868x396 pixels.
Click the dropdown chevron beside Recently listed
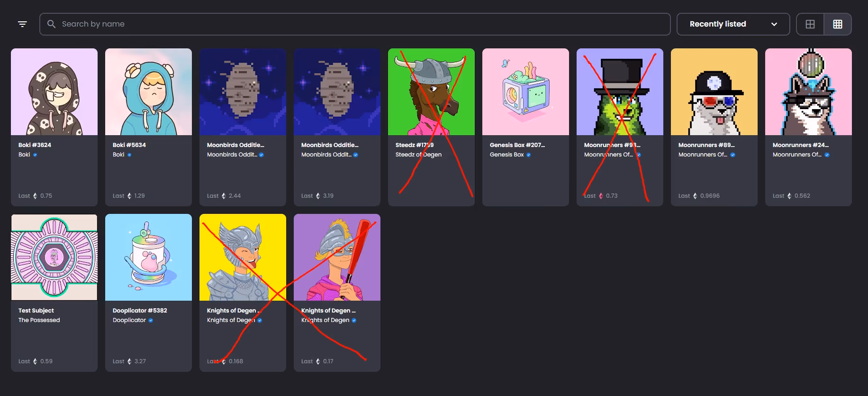coord(774,24)
